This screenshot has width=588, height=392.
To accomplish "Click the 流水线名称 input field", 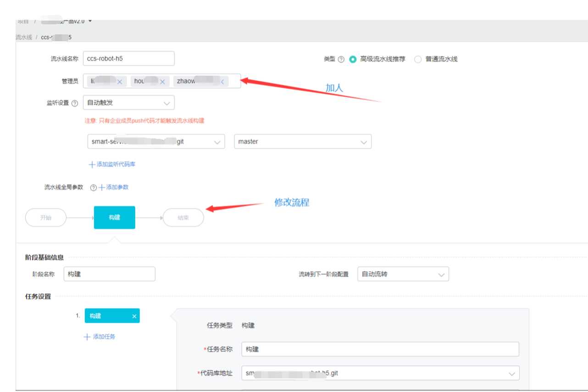I will 129,58.
